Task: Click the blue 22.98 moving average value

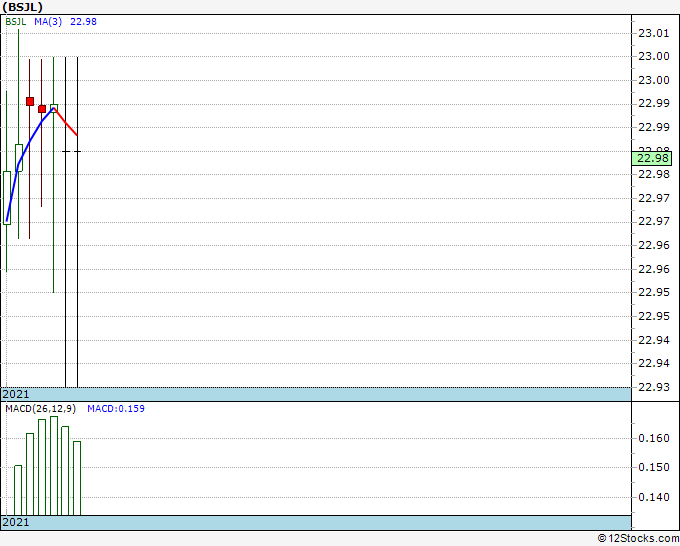Action: (x=83, y=22)
